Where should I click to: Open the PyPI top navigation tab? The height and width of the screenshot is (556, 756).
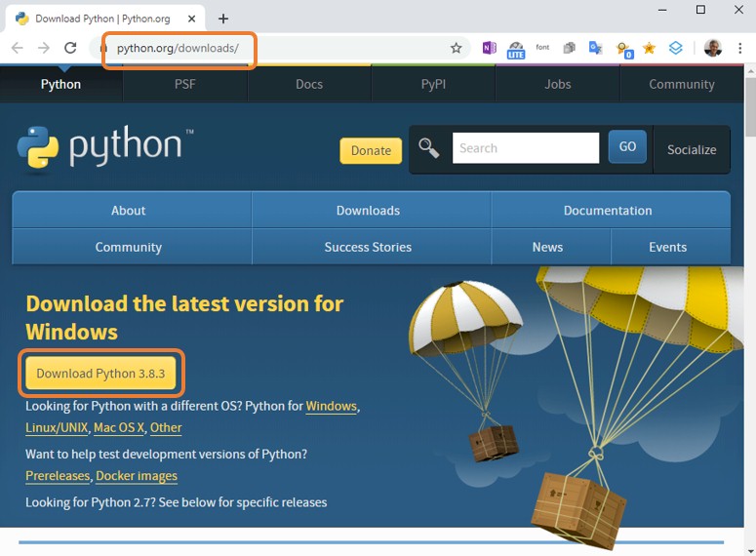[433, 85]
